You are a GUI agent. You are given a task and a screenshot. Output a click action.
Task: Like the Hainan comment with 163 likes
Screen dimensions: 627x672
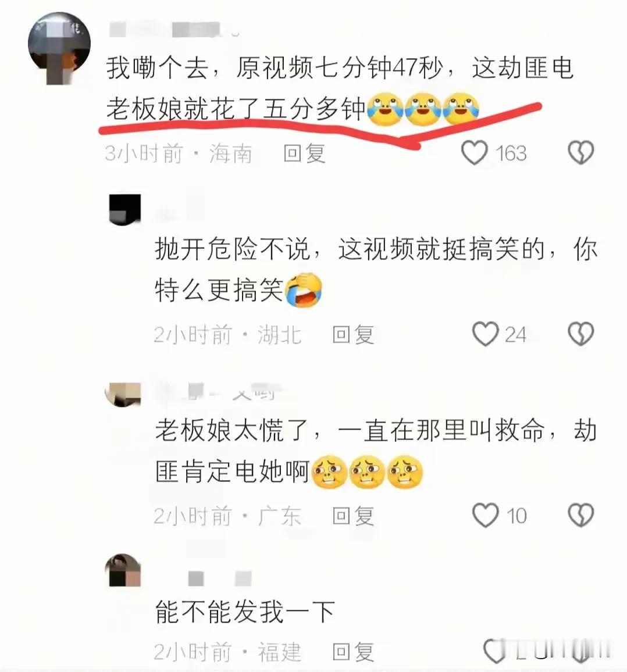474,152
